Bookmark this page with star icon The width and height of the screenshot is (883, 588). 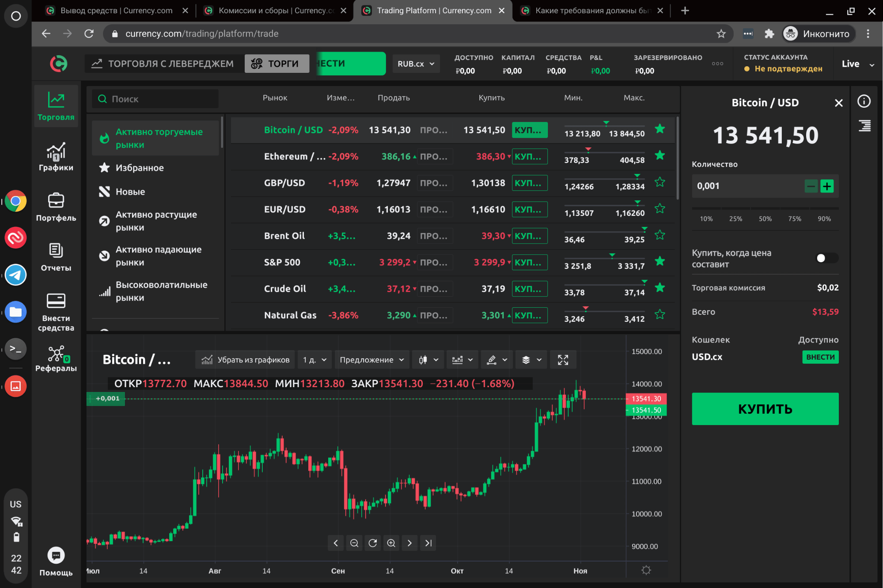(x=721, y=34)
